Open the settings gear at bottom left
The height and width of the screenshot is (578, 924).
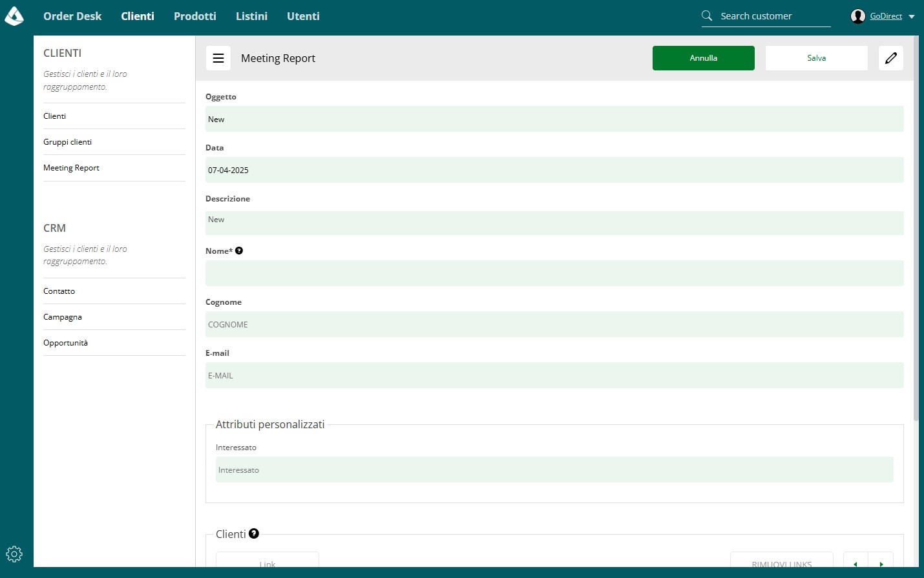point(14,554)
